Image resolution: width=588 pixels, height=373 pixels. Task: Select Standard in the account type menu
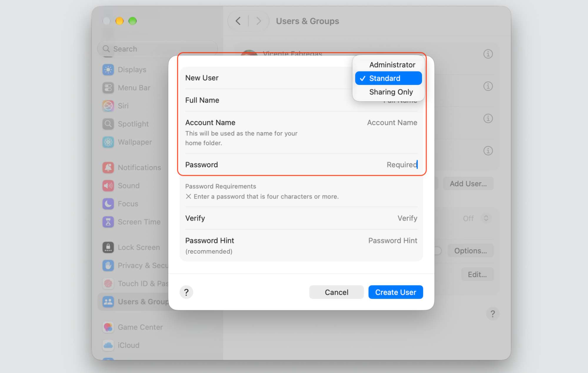tap(388, 78)
